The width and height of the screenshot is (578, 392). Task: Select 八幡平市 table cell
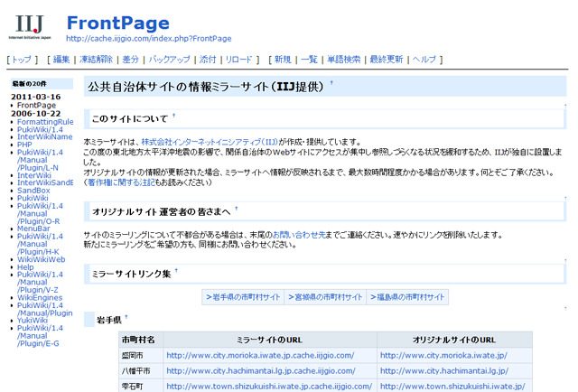point(141,371)
